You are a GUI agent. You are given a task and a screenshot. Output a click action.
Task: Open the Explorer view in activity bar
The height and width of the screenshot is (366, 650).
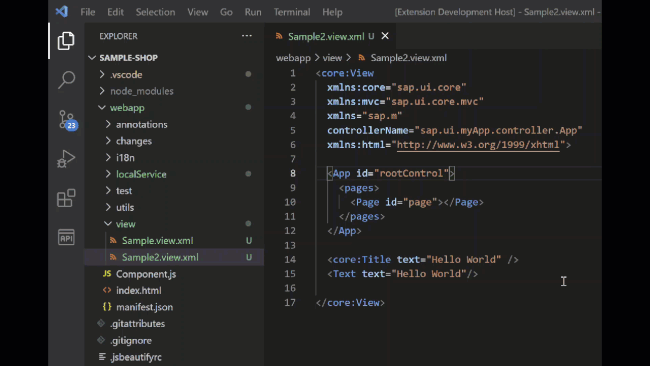[x=66, y=41]
